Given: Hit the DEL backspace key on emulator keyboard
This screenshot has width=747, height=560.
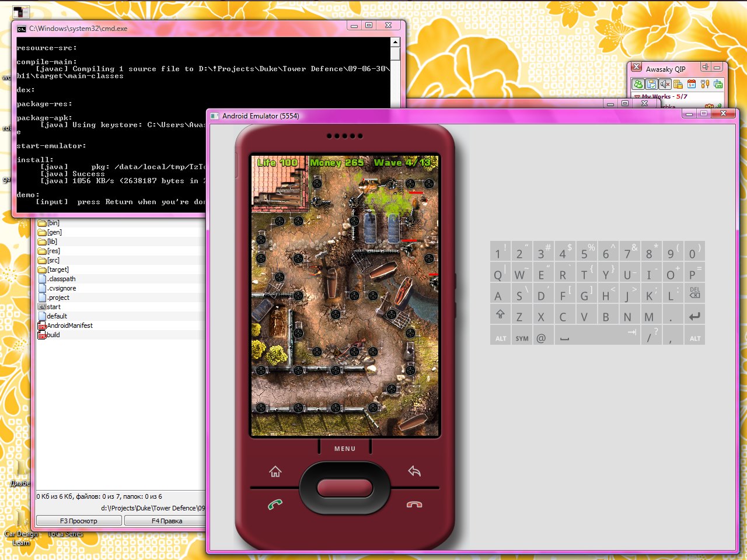Looking at the screenshot, I should point(694,293).
